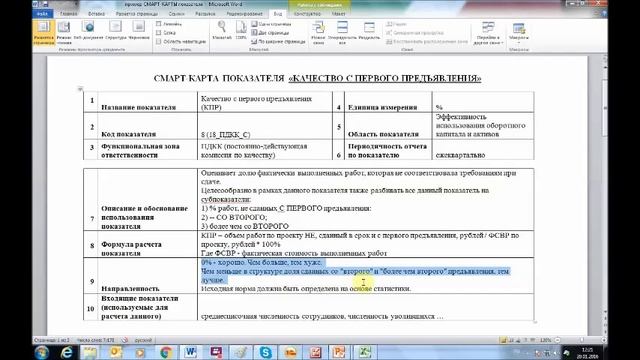Click the Windows Start button
This screenshot has width=640, height=360.
click(42, 352)
